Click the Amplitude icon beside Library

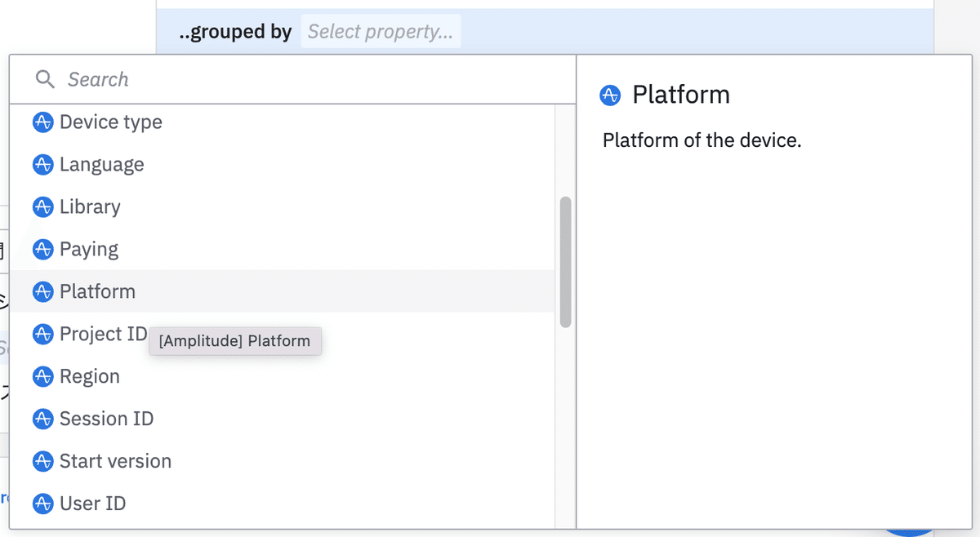pyautogui.click(x=42, y=207)
